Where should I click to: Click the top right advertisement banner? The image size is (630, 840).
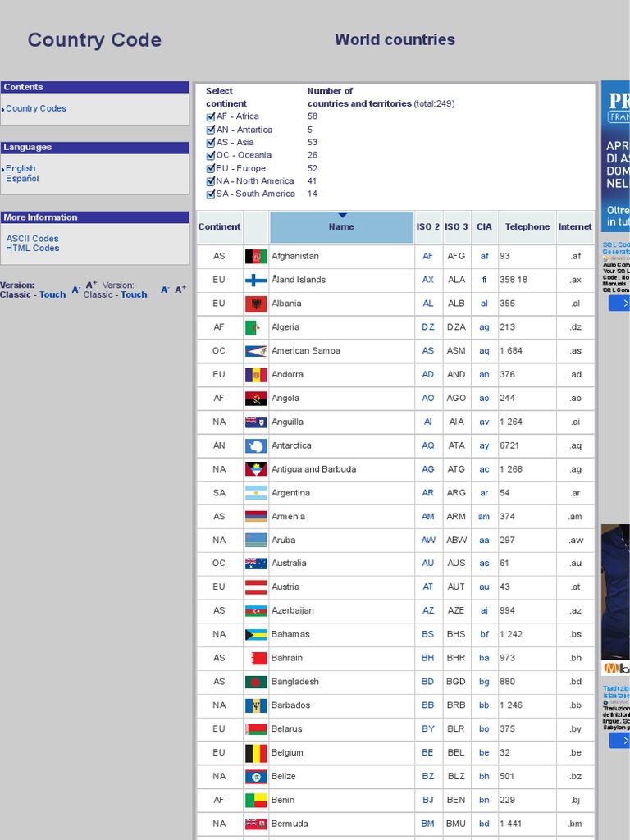615,155
